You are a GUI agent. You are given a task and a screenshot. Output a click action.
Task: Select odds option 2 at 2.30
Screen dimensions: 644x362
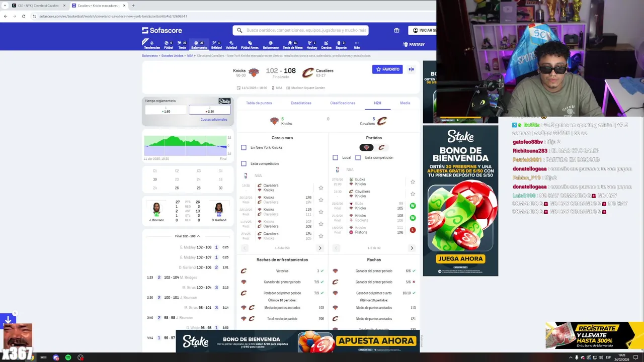pos(210,110)
